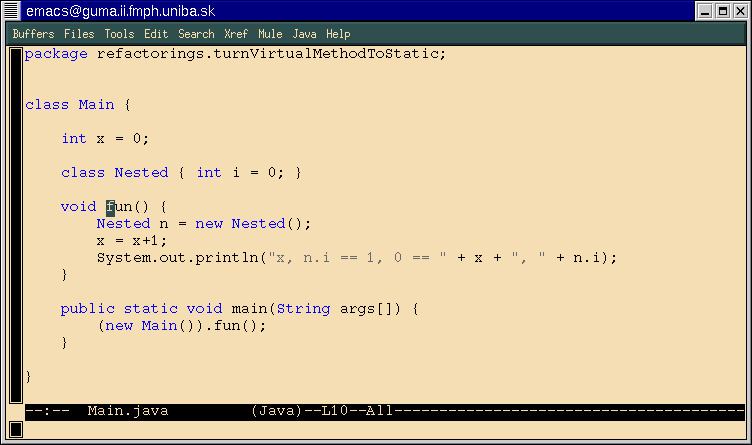The image size is (752, 445).
Task: Maximize the emacs window
Action: [722, 11]
